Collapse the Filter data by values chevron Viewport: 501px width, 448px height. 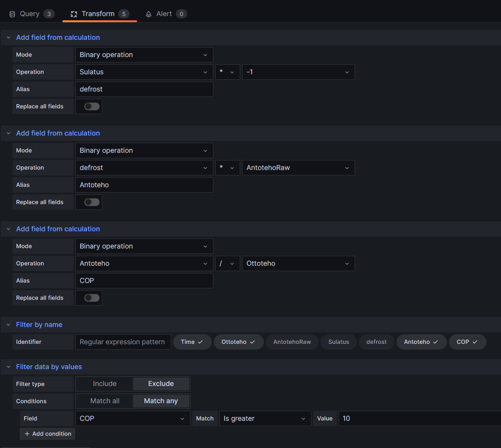click(8, 367)
